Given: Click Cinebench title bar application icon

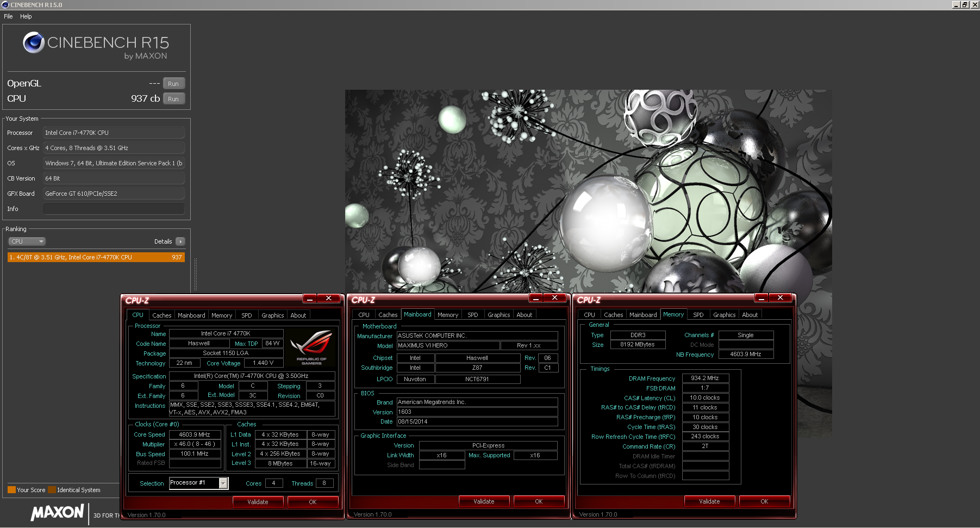Looking at the screenshot, I should [5, 5].
